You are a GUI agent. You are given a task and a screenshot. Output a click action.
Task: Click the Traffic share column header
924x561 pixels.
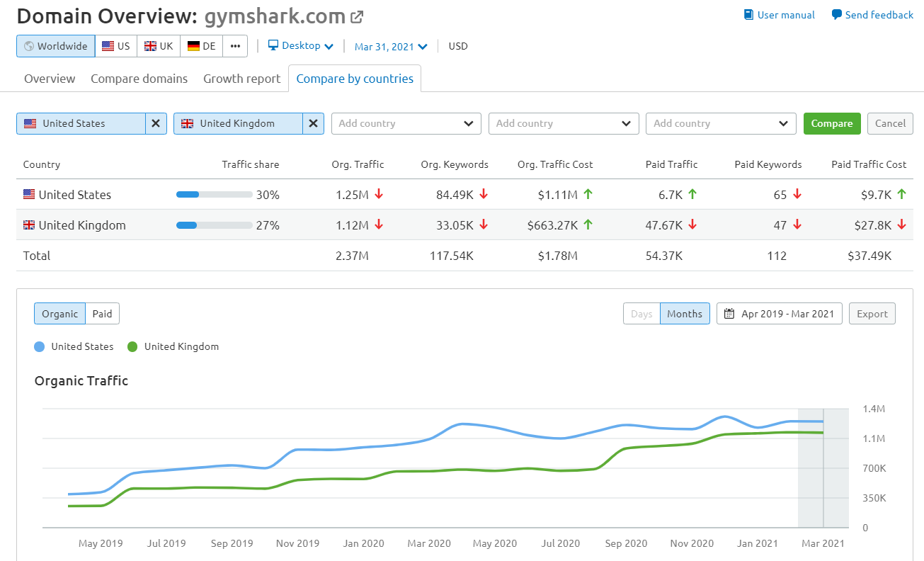(x=251, y=164)
